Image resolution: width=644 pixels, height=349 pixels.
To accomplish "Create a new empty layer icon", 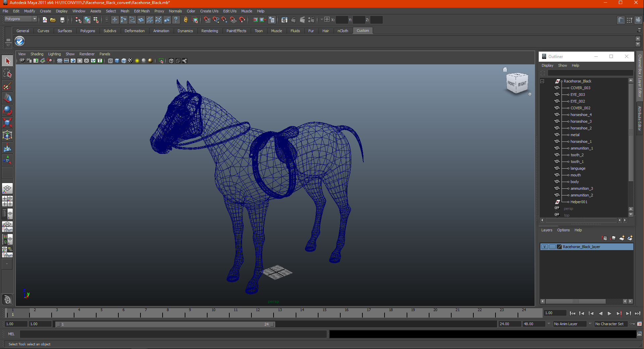I will pos(622,238).
